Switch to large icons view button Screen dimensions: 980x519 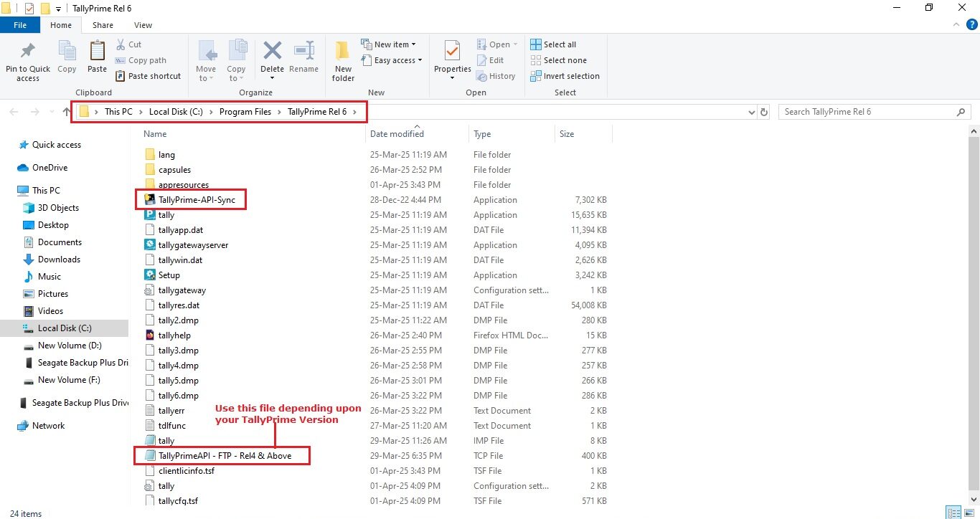[969, 513]
